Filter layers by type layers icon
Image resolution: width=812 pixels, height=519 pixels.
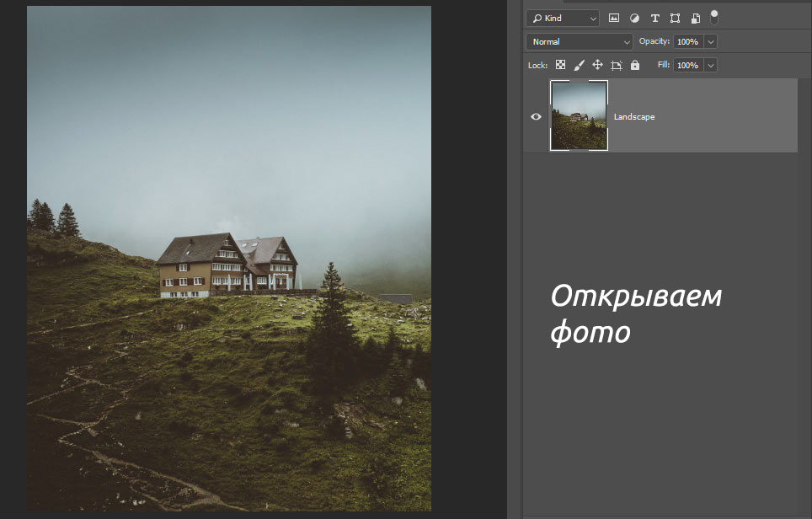pos(655,19)
